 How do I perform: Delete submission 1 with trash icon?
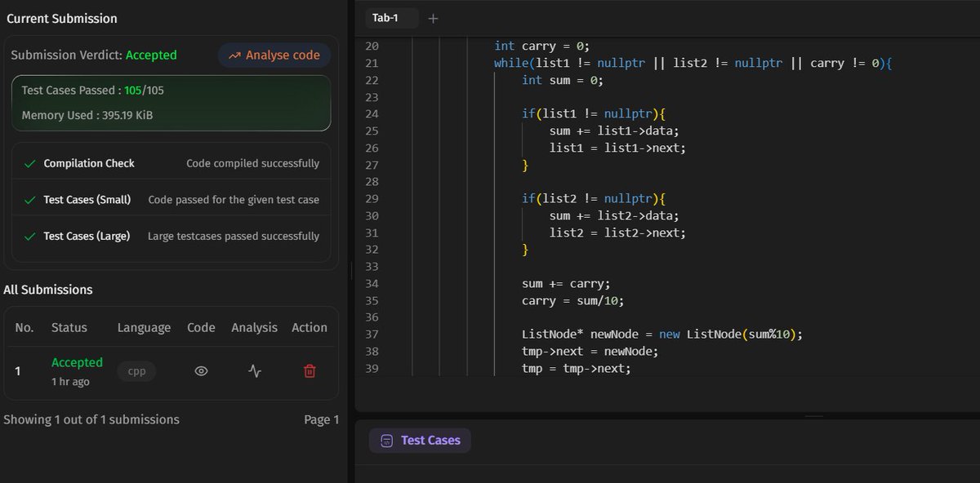(310, 371)
